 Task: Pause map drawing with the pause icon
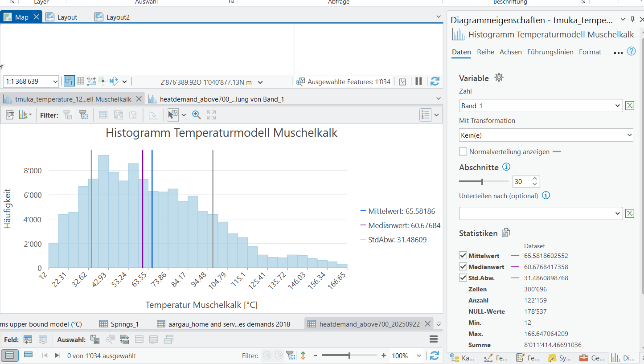click(x=418, y=81)
